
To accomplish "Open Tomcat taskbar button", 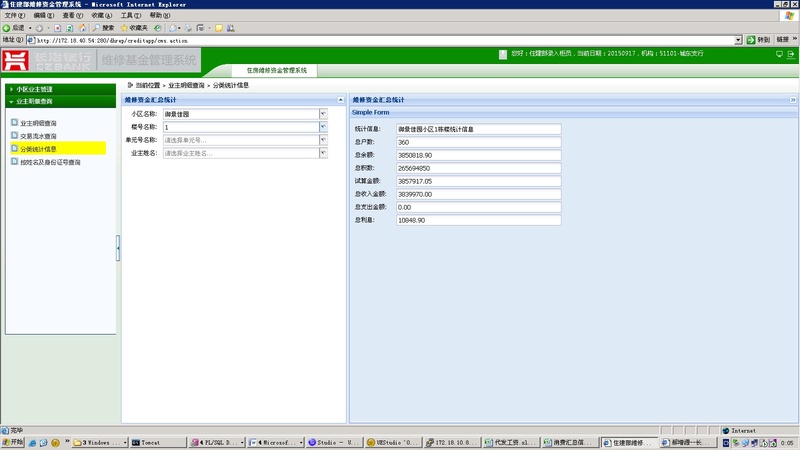I will (x=158, y=443).
